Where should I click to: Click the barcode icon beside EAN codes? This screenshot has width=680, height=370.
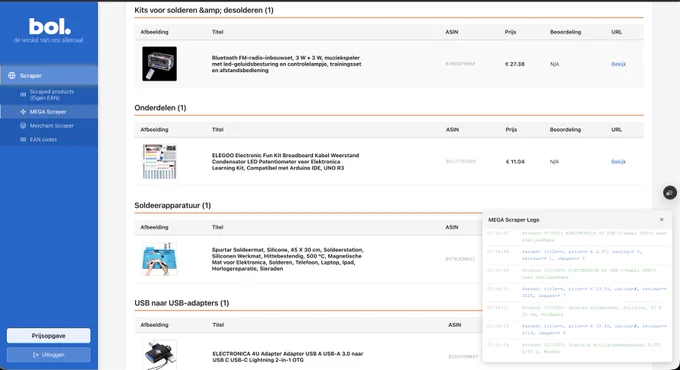pyautogui.click(x=23, y=139)
